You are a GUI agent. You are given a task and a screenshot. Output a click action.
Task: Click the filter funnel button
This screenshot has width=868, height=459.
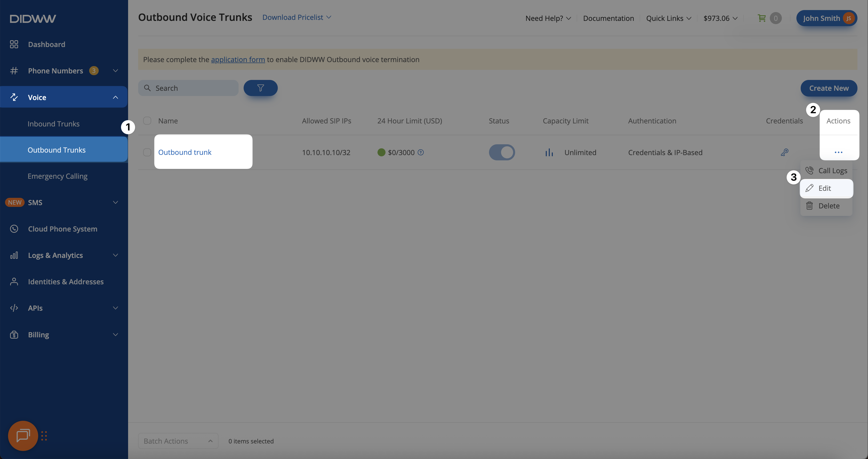(x=260, y=88)
